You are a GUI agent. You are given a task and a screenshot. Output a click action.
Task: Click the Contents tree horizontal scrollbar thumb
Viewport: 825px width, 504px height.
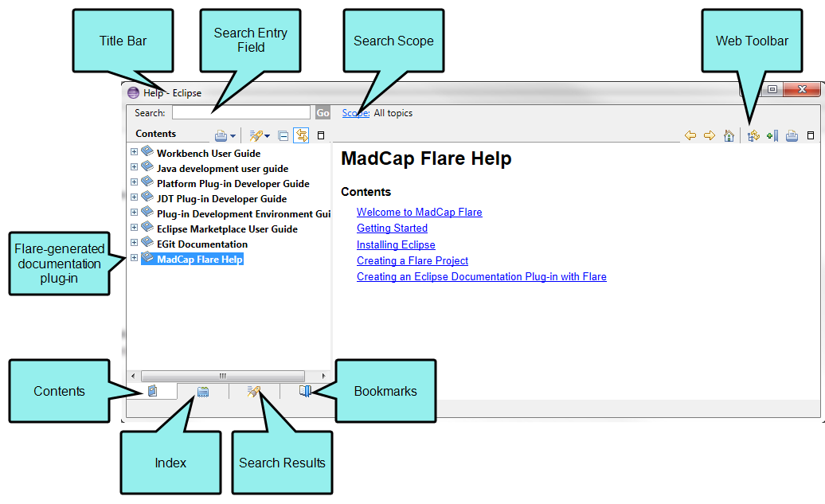coord(222,376)
